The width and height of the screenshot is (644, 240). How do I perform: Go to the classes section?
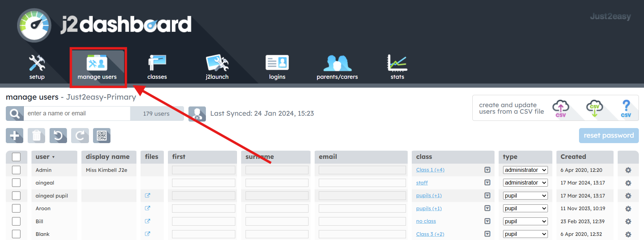(x=157, y=67)
